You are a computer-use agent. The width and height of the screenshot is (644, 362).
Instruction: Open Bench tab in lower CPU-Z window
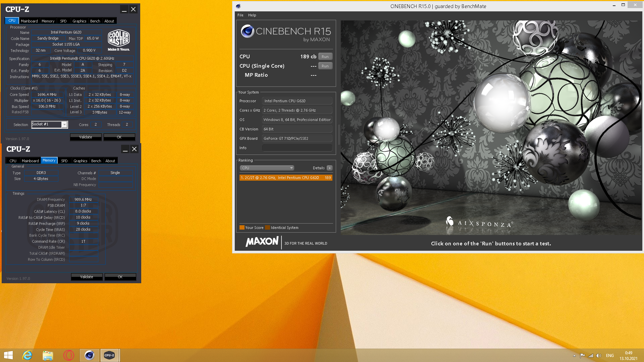point(96,161)
